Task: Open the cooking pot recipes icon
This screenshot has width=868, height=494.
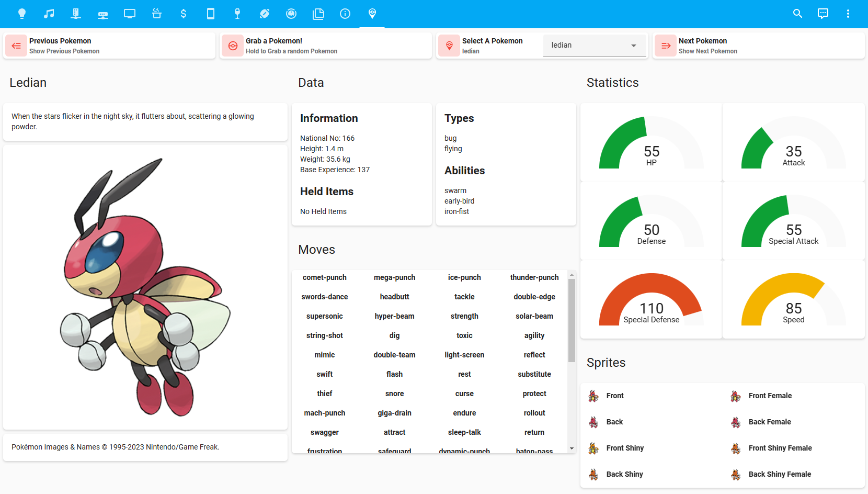Action: (x=157, y=14)
